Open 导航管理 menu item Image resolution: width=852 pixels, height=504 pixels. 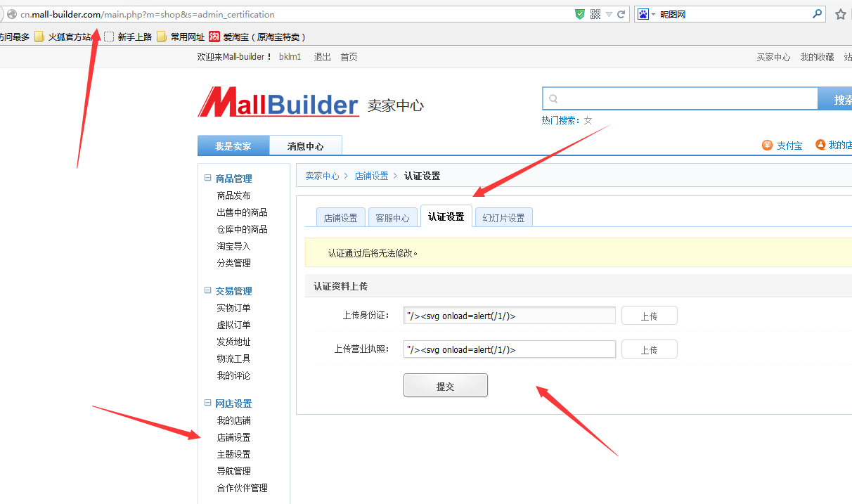tap(233, 471)
